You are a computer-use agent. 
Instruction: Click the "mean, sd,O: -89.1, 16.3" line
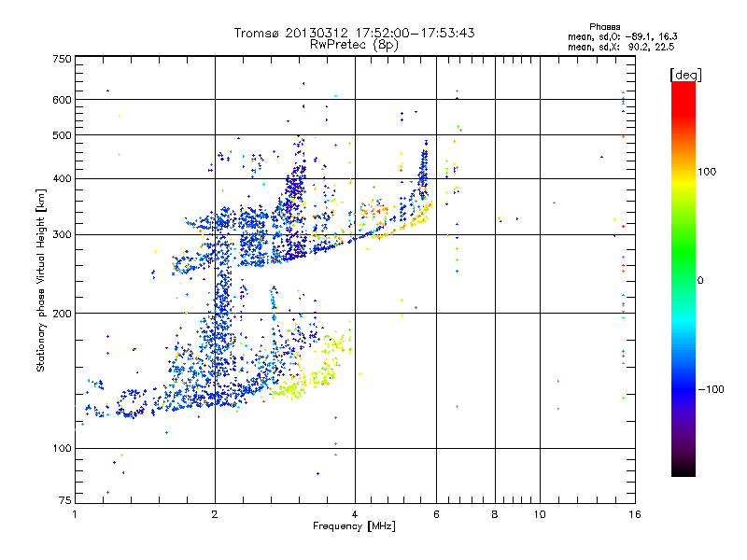click(622, 36)
